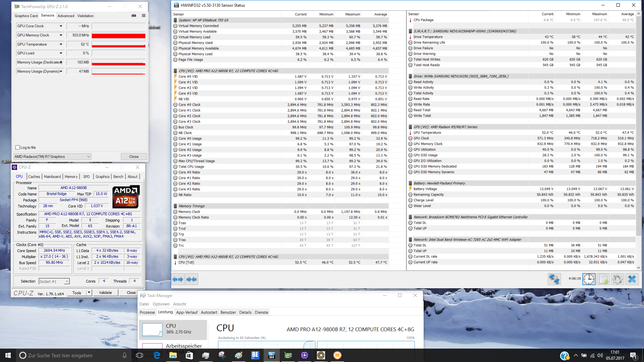Click the clock reset timer icon

[589, 279]
